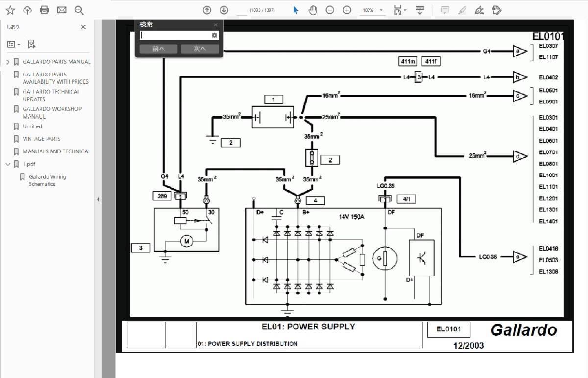This screenshot has height=378, width=588.
Task: Click the EL0402 reference label
Action: pyautogui.click(x=548, y=77)
